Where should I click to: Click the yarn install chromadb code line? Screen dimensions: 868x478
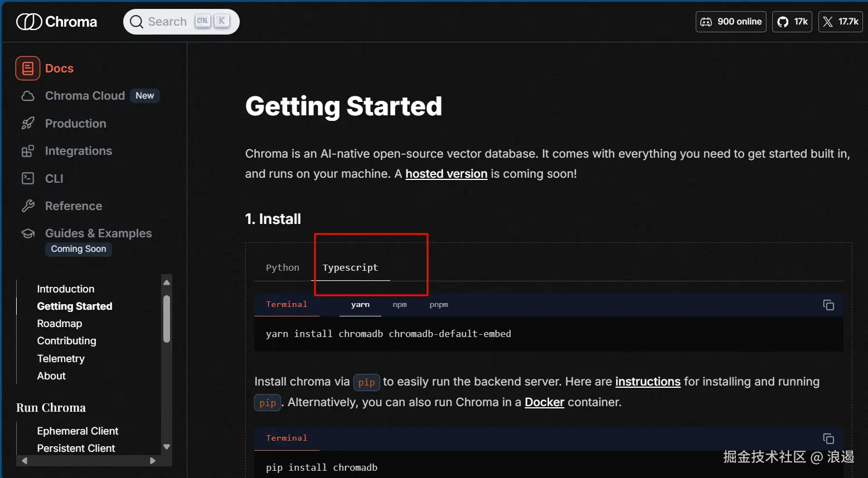click(389, 334)
